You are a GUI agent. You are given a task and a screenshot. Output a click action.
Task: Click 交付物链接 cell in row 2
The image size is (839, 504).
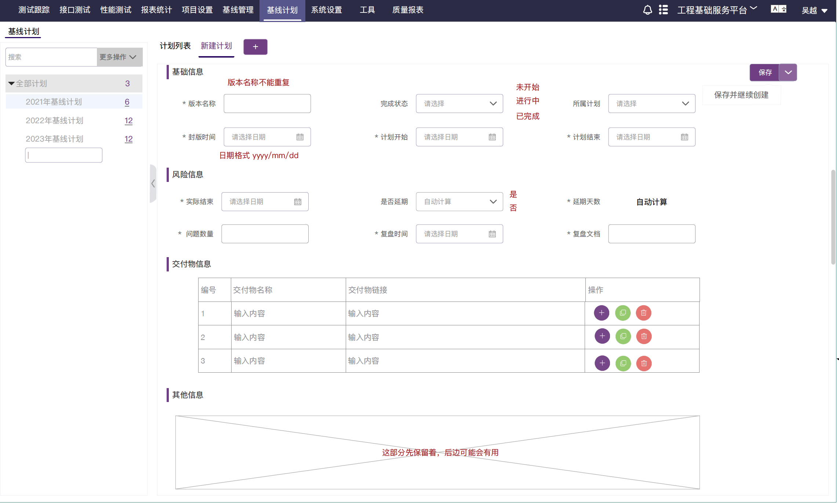(465, 337)
